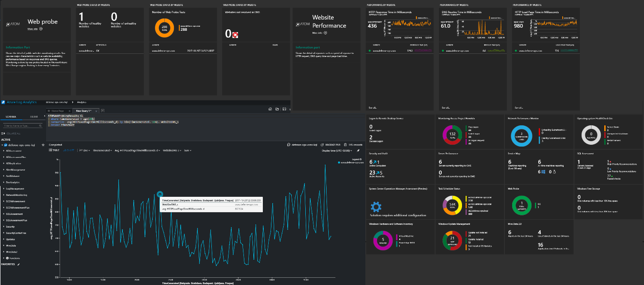Click the records count icon in results bar

click(x=345, y=145)
